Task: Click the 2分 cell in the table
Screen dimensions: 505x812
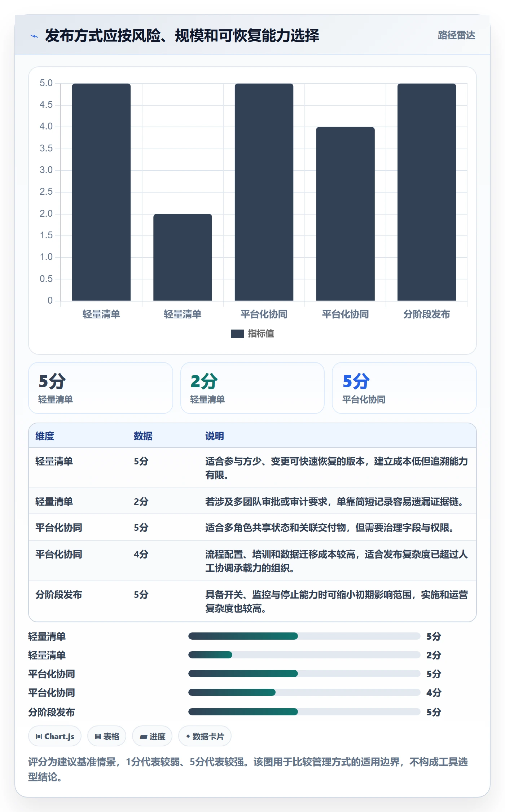Action: click(141, 502)
